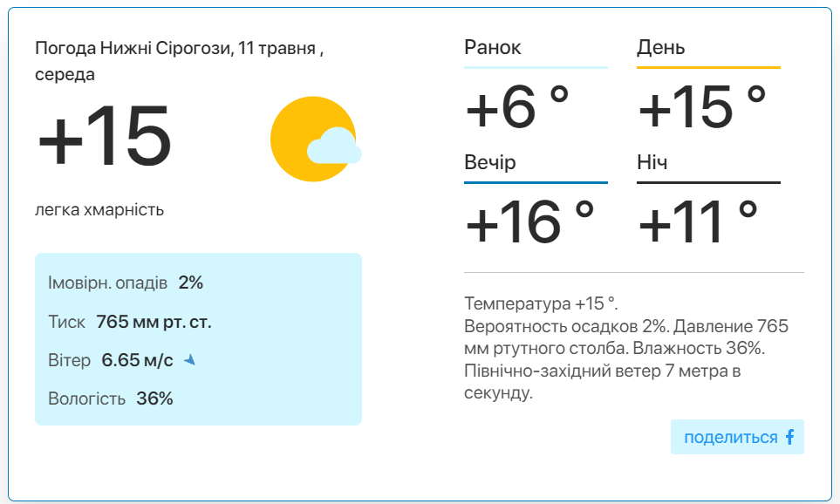Select the День daytime tab
This screenshot has width=840, height=504.
(x=660, y=48)
